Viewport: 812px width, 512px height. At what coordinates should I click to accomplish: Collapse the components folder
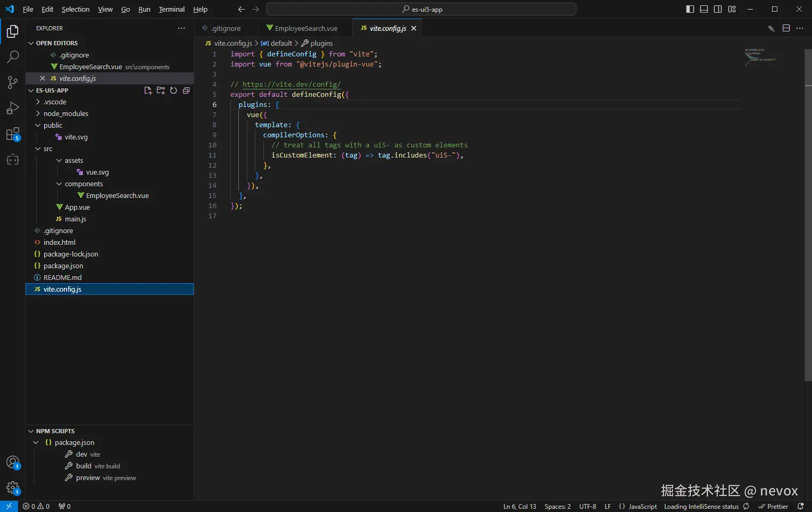click(84, 184)
